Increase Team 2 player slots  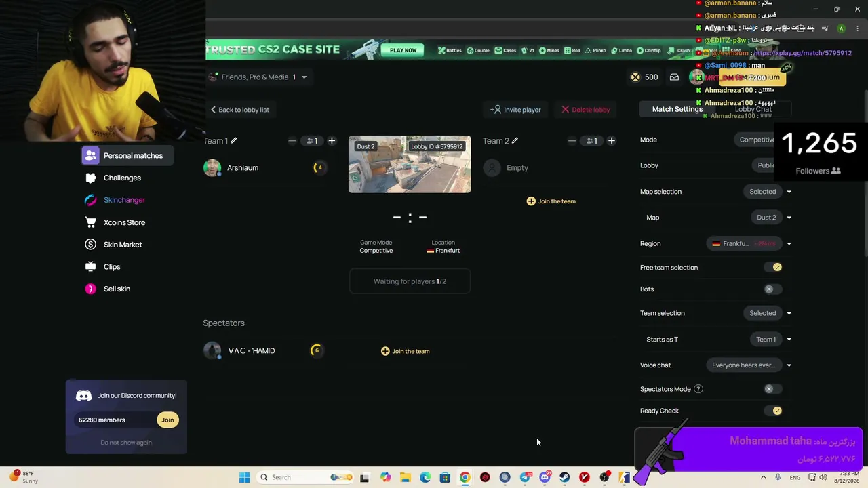(611, 141)
